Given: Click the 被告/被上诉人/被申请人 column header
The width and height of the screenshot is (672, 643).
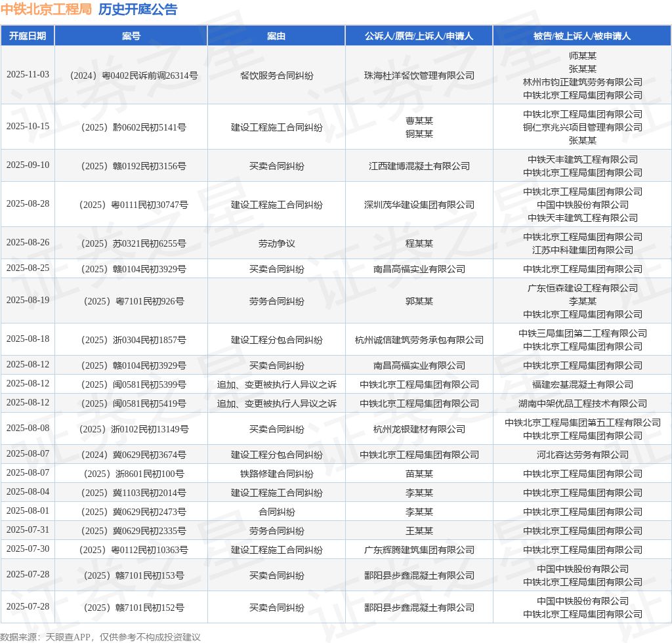Looking at the screenshot, I should pyautogui.click(x=582, y=36).
